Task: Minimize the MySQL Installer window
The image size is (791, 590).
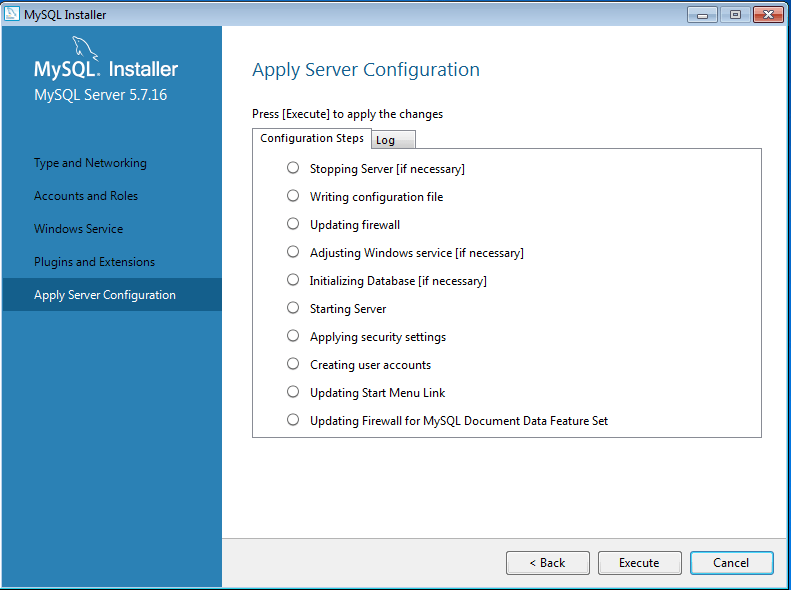Action: point(702,15)
